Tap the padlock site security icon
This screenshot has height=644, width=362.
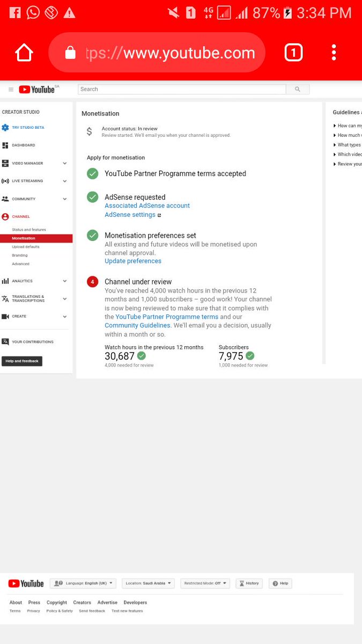70,52
